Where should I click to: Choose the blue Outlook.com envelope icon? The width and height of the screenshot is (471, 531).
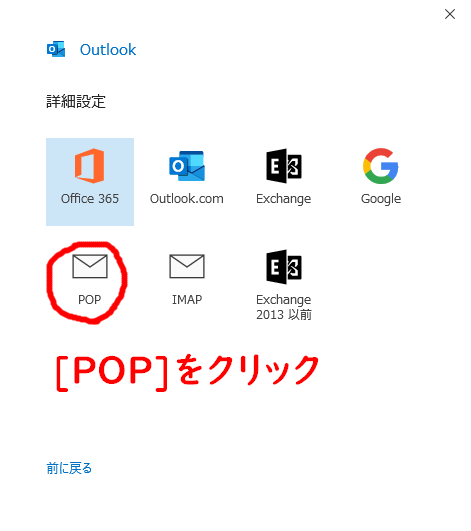point(187,166)
